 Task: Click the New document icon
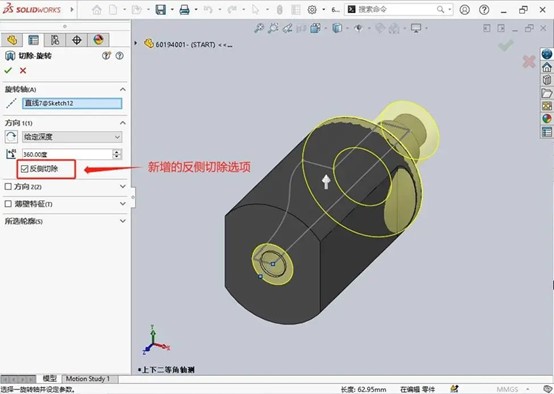point(113,10)
